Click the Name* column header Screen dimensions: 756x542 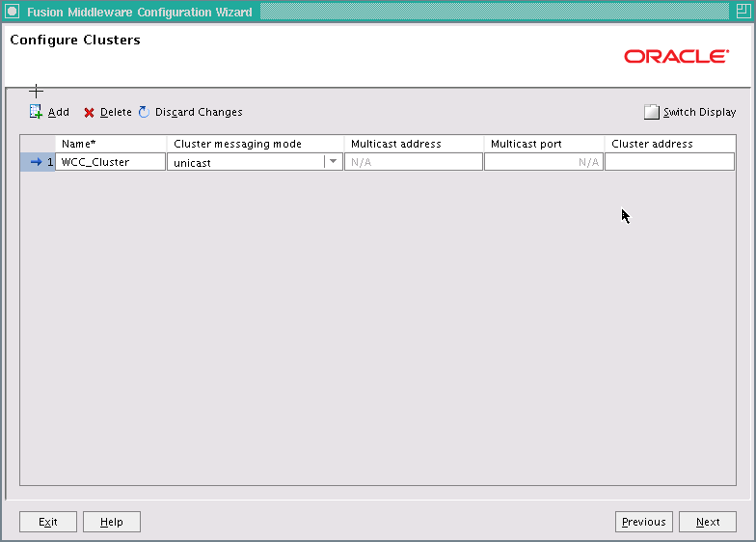coord(111,144)
